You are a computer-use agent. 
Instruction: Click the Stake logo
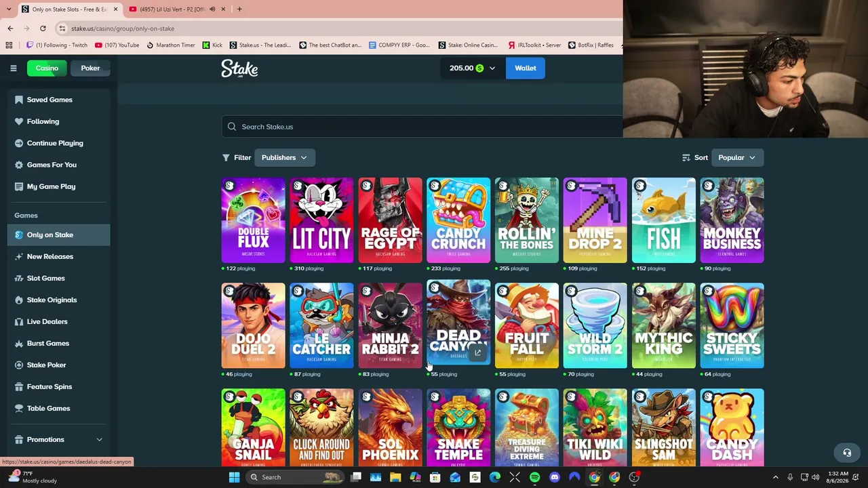(x=239, y=68)
